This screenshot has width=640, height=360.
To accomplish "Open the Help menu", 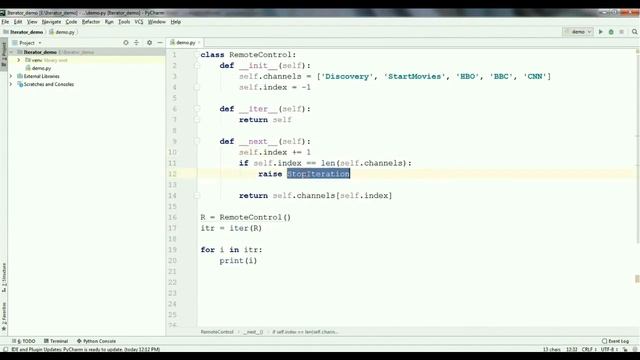I will [176, 22].
